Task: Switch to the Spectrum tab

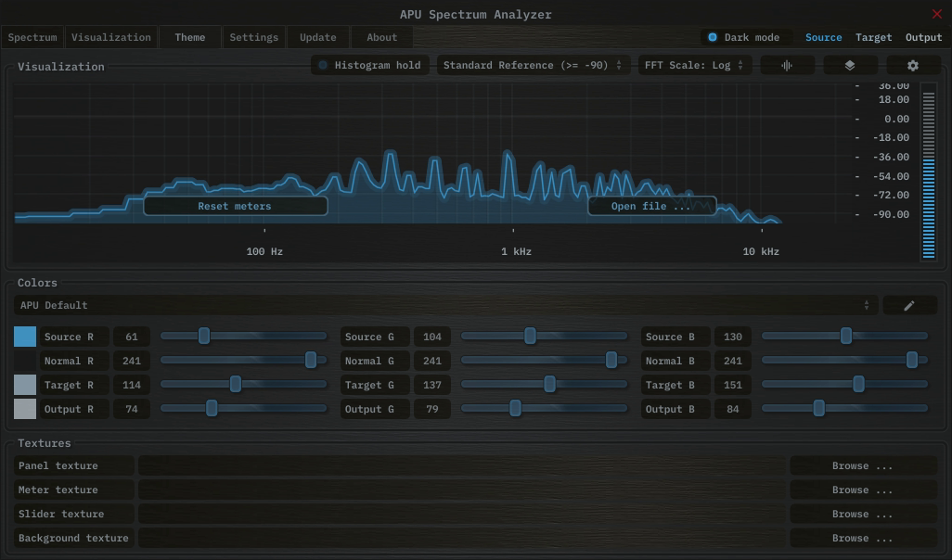Action: 32,38
